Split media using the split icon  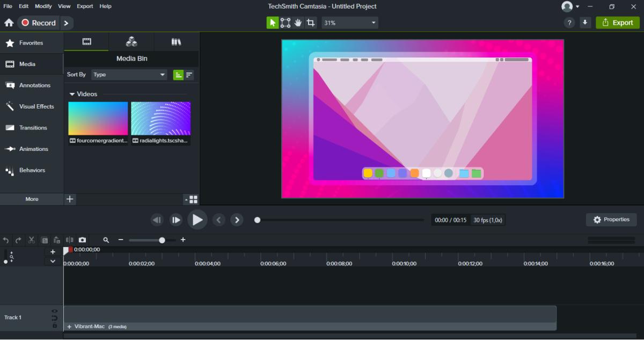tap(69, 240)
